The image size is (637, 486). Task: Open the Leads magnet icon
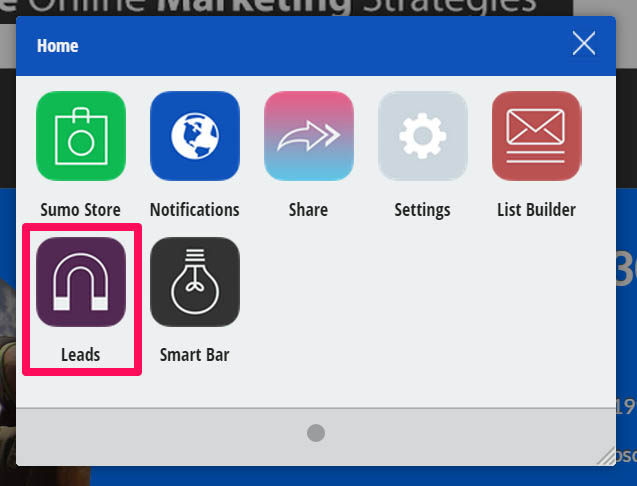point(80,282)
